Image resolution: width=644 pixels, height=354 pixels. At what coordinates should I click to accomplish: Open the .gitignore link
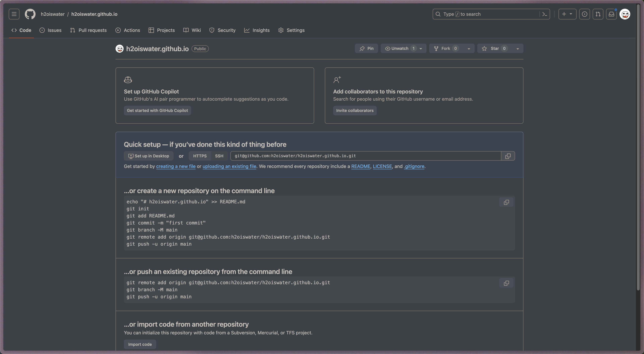(x=414, y=166)
